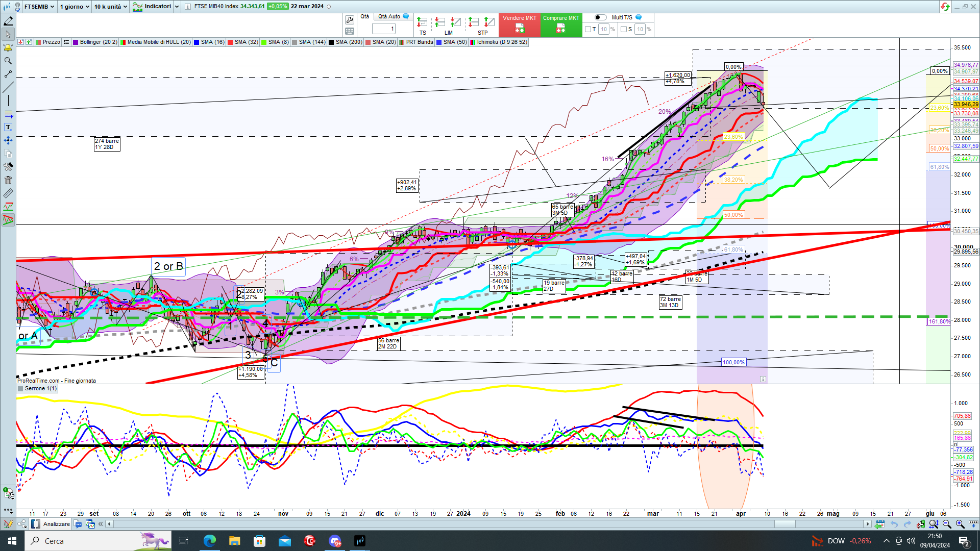The height and width of the screenshot is (551, 980).
Task: Click the Qtà Auto button
Action: (393, 17)
